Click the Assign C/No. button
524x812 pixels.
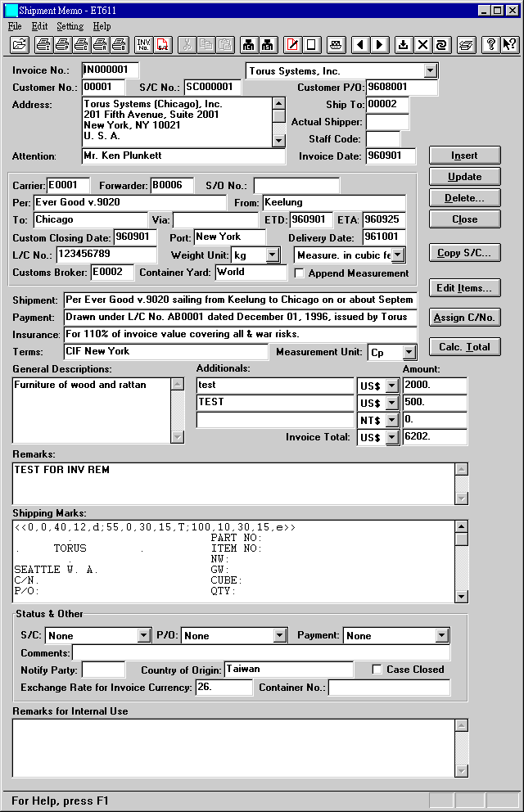click(x=464, y=318)
